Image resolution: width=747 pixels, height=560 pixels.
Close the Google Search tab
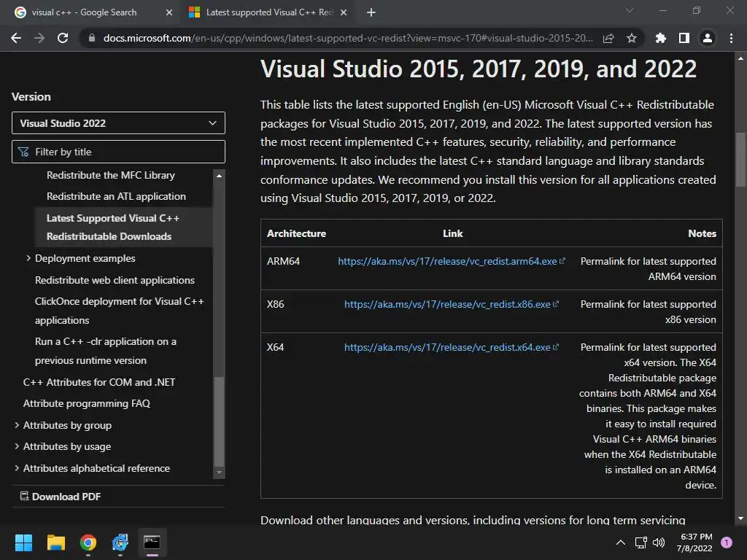coord(169,12)
